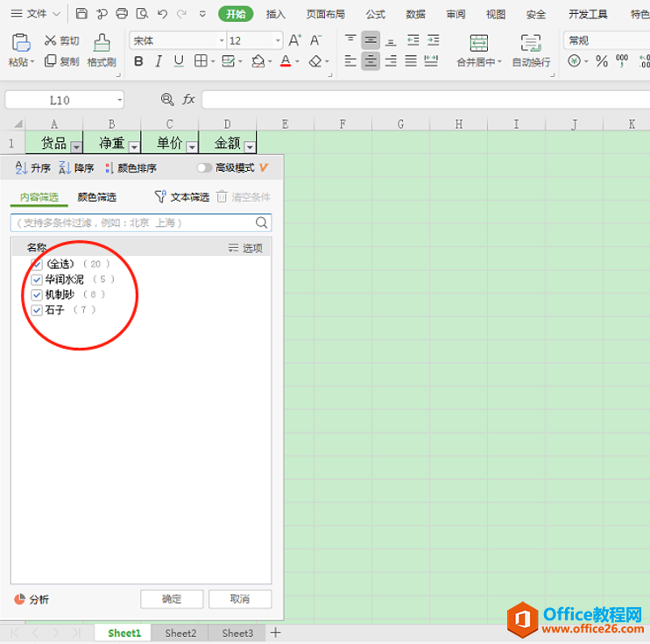Open the 金额 column filter dropdown
This screenshot has height=644, width=650.
(250, 147)
